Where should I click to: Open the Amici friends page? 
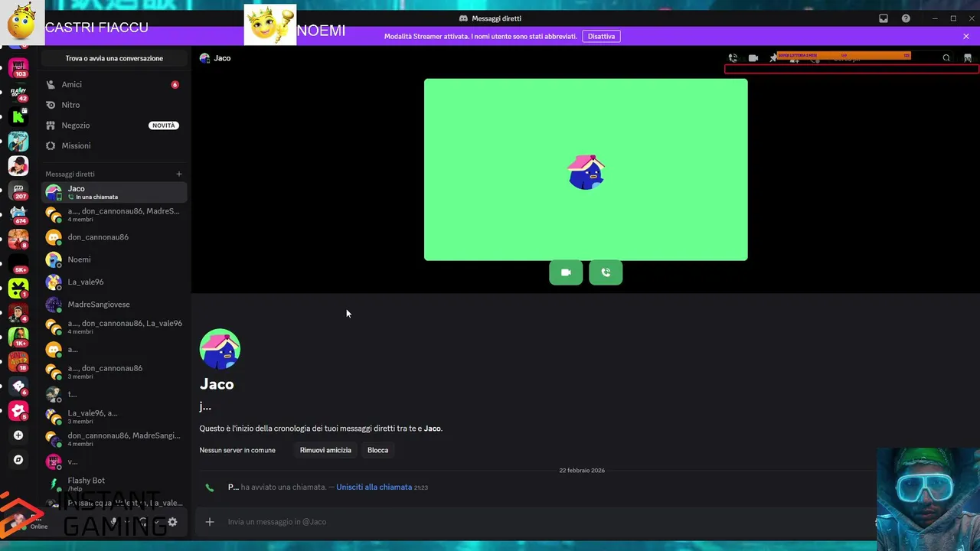tap(113, 84)
